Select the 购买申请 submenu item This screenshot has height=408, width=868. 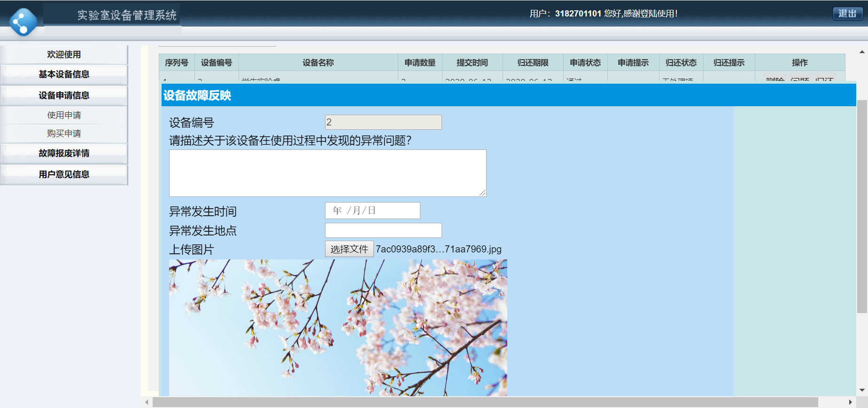click(64, 133)
